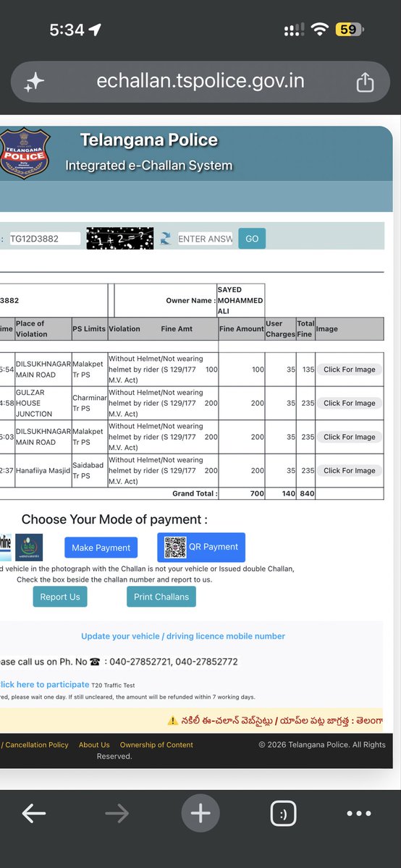Open Update your vehicle / driving licence mobile number

point(183,637)
